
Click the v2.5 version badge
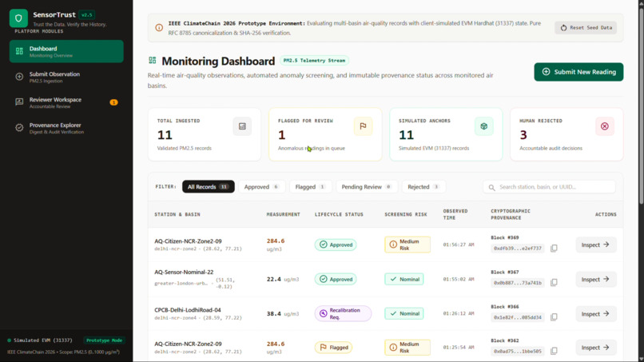tap(86, 15)
